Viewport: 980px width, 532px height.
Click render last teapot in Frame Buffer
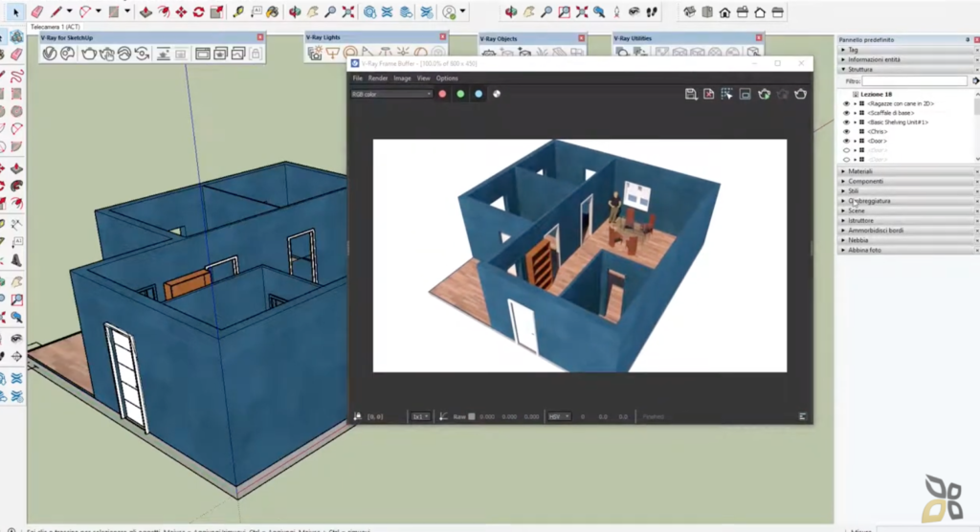click(x=801, y=94)
